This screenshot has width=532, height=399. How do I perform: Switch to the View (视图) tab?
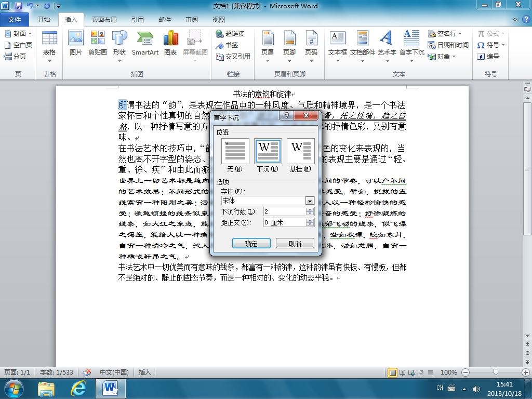click(x=219, y=19)
